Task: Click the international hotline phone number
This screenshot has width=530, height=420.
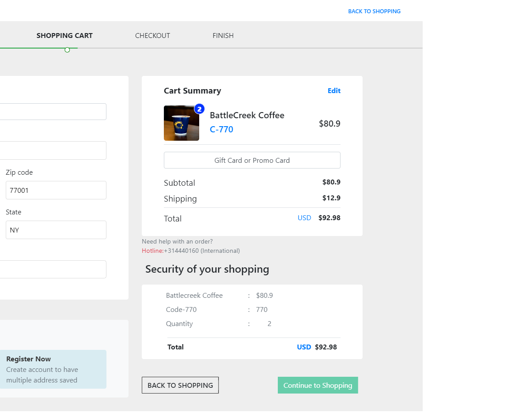Action: 202,251
